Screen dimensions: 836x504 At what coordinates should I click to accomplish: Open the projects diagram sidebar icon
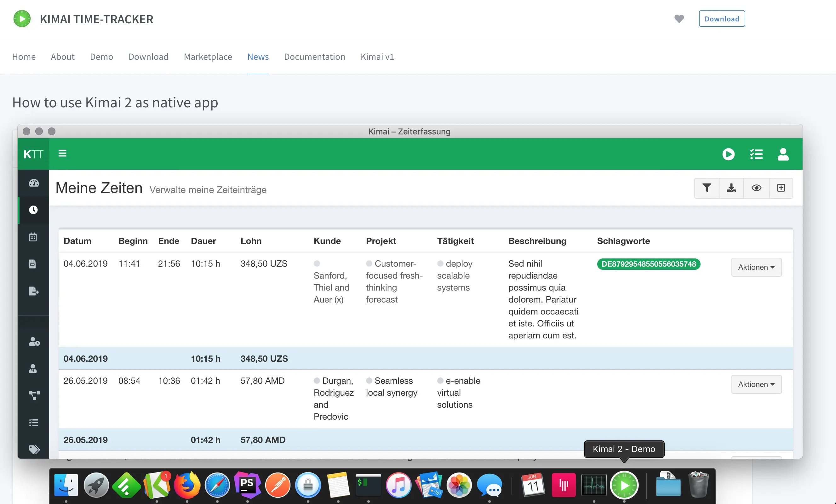tap(34, 395)
